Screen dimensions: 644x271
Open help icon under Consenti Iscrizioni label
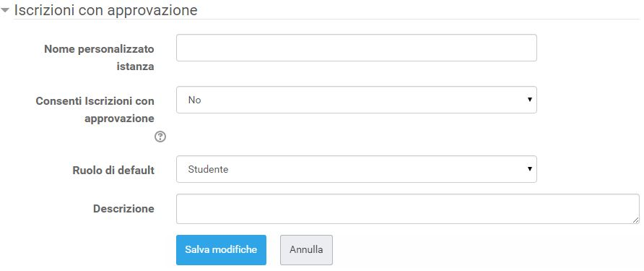click(160, 137)
